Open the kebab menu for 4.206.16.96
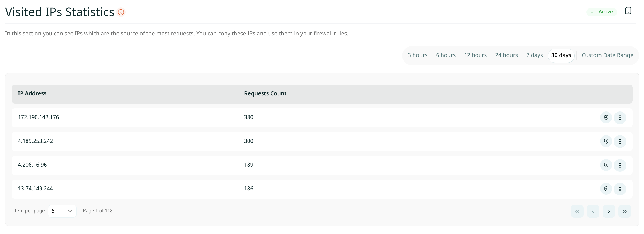This screenshot has width=644, height=234. (620, 165)
